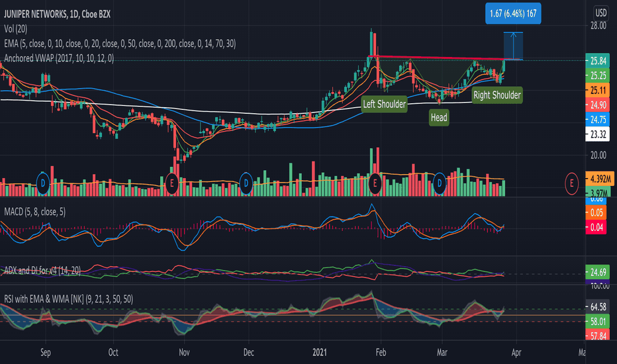617x364 pixels.
Task: Click the Nov label on time axis
Action: click(184, 352)
